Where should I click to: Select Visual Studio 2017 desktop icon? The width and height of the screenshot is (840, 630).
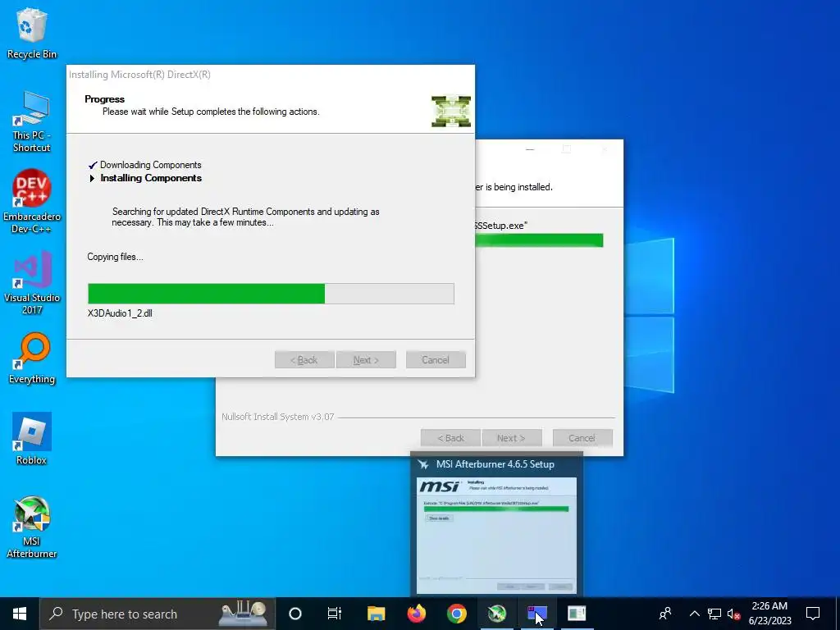pyautogui.click(x=32, y=283)
